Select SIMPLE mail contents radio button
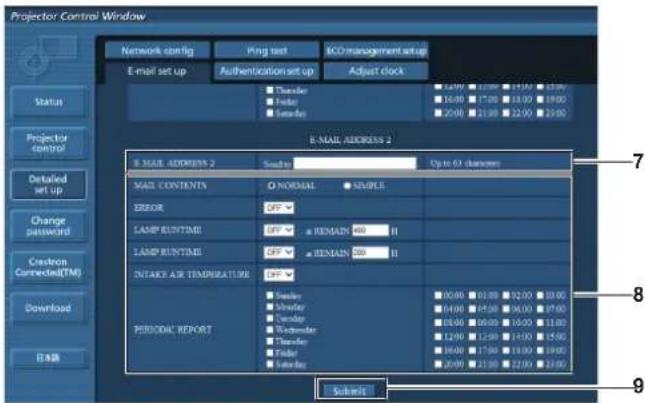Screen dimensions: 645x403 (x=347, y=186)
